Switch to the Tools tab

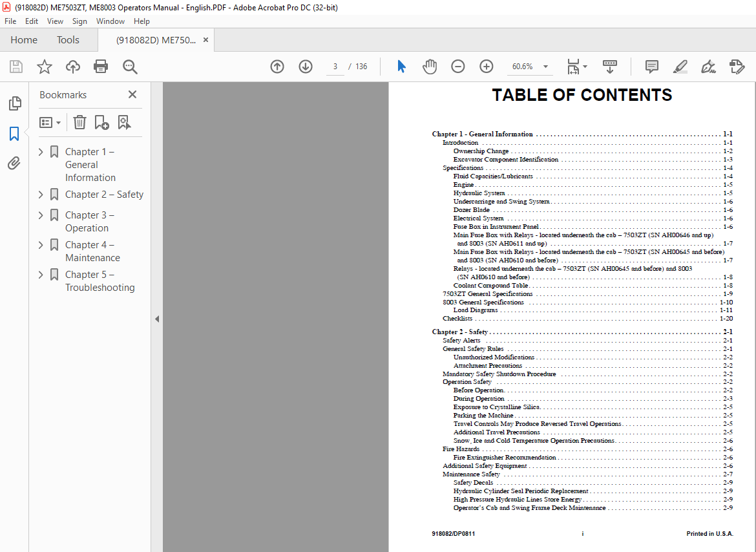[x=68, y=40]
